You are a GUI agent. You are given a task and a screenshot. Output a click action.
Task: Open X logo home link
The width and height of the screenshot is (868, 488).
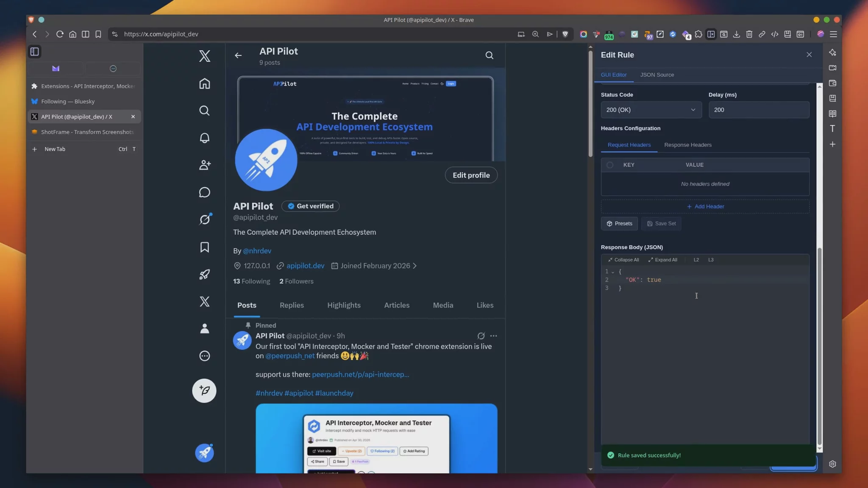click(204, 56)
